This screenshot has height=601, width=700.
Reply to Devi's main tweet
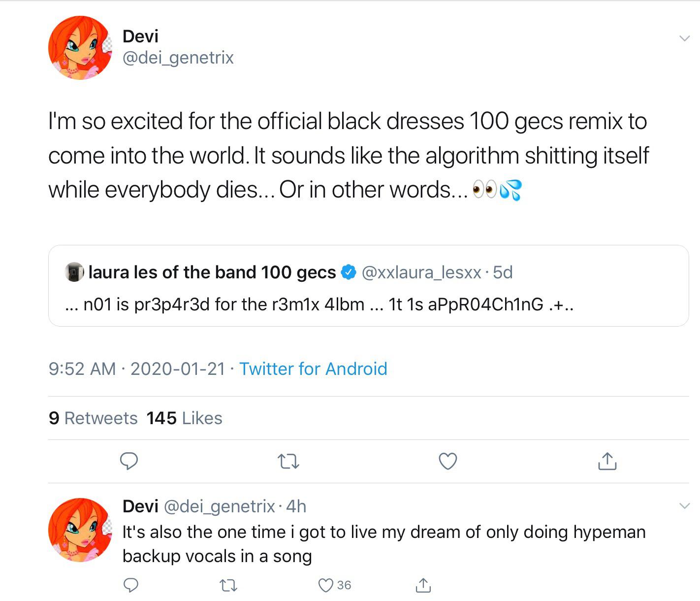pyautogui.click(x=129, y=462)
